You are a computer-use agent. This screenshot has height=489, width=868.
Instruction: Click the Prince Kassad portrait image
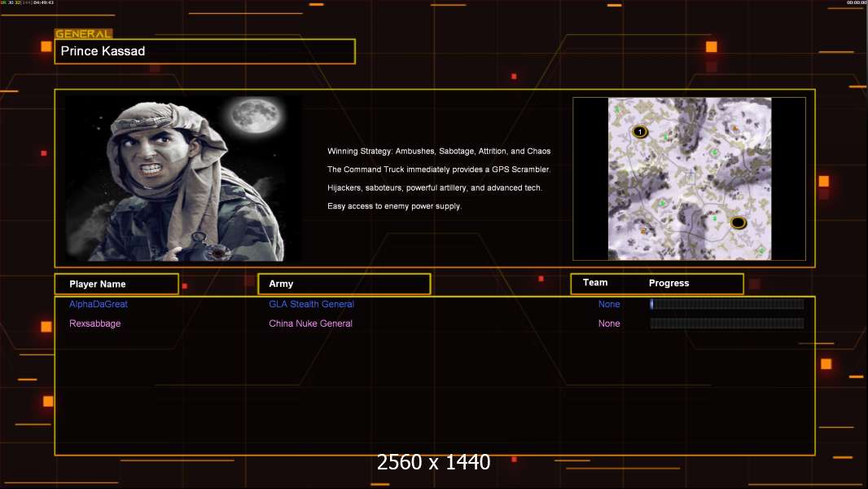click(183, 178)
